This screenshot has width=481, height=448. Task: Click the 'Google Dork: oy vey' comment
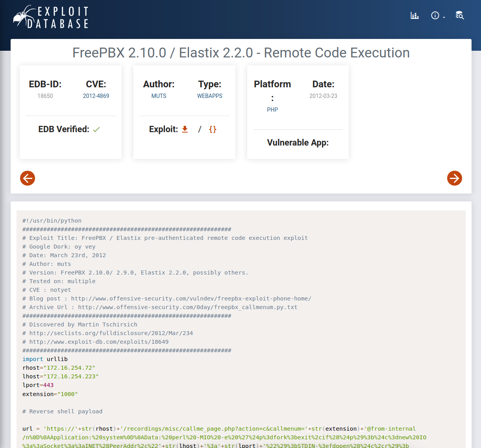[x=59, y=247]
